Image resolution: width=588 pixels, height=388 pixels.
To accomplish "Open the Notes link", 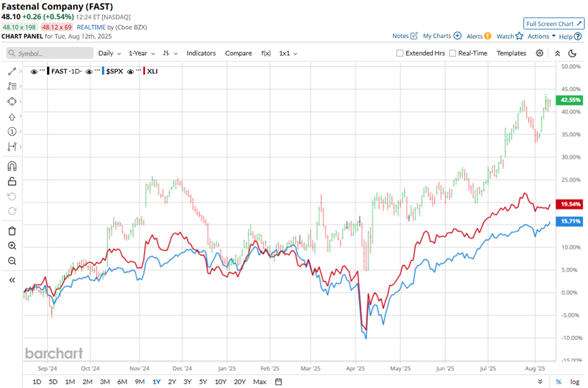I will point(400,36).
